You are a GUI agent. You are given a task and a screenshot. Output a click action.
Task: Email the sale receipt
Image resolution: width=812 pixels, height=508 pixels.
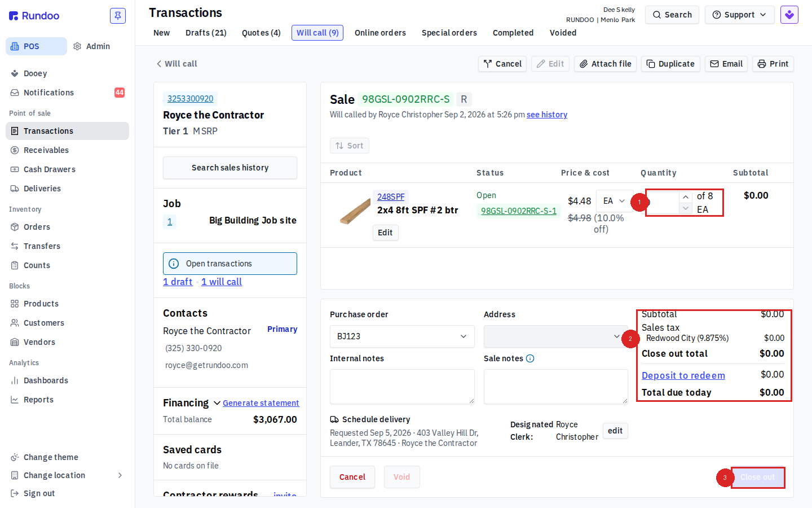[726, 64]
